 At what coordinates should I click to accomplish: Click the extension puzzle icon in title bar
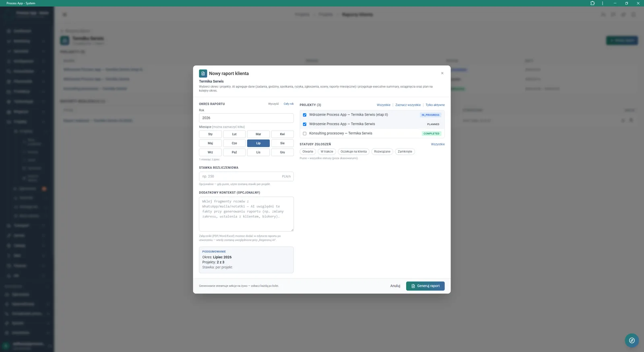pos(592,3)
